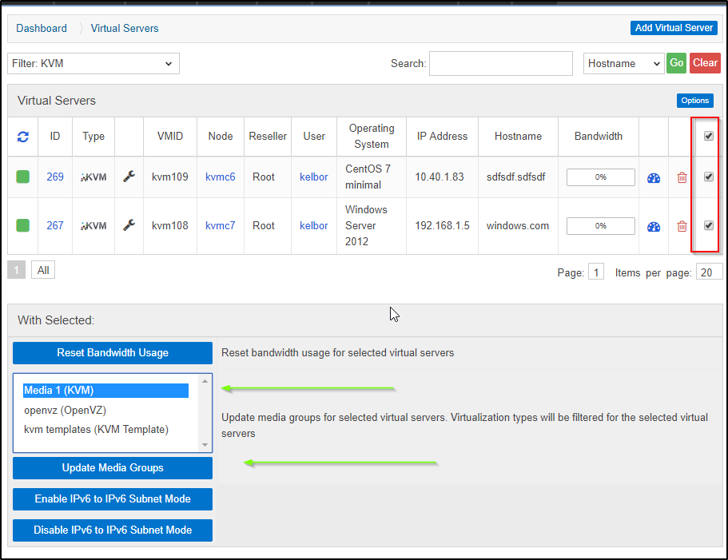Image resolution: width=728 pixels, height=560 pixels.
Task: Open the Filter: KVM dropdown
Action: 93,63
